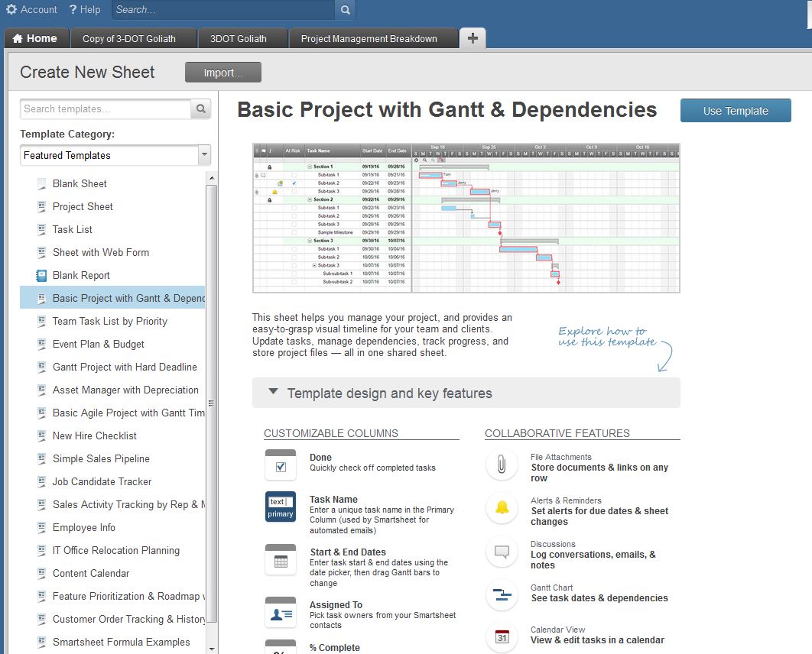Select Smartsheet Formula Examples template
This screenshot has height=654, width=812.
click(x=112, y=642)
